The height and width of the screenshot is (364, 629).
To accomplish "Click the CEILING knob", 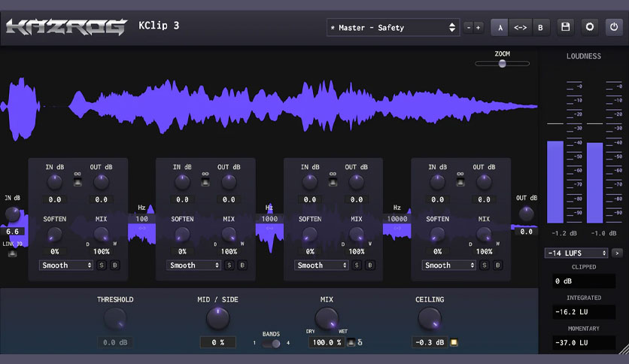I will pos(430,319).
